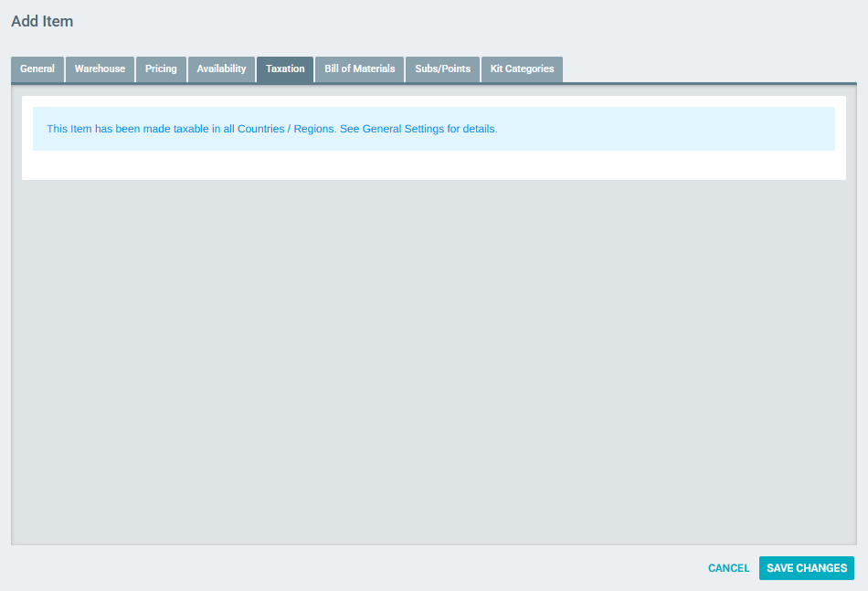The width and height of the screenshot is (868, 591).
Task: Open the Bill of Materials tab
Action: coord(359,69)
